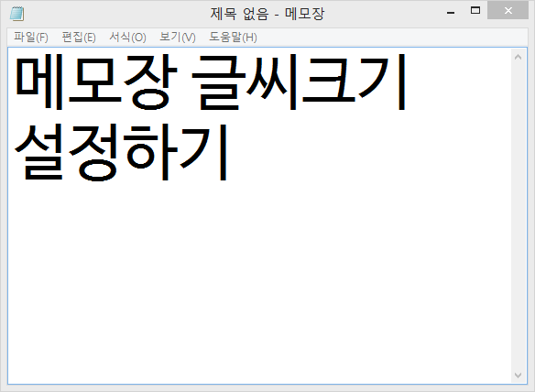This screenshot has height=392, width=535.
Task: Click the scrollbar up arrow
Action: pyautogui.click(x=518, y=57)
